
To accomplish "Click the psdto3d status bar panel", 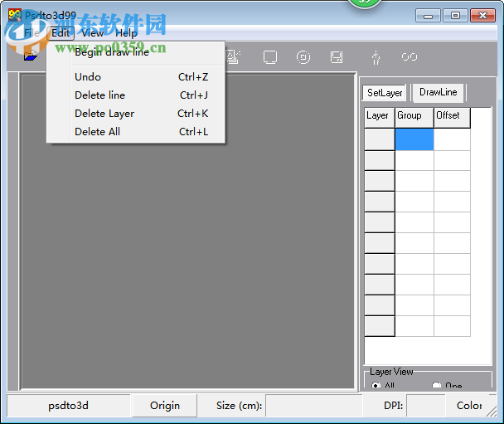I will coord(69,406).
